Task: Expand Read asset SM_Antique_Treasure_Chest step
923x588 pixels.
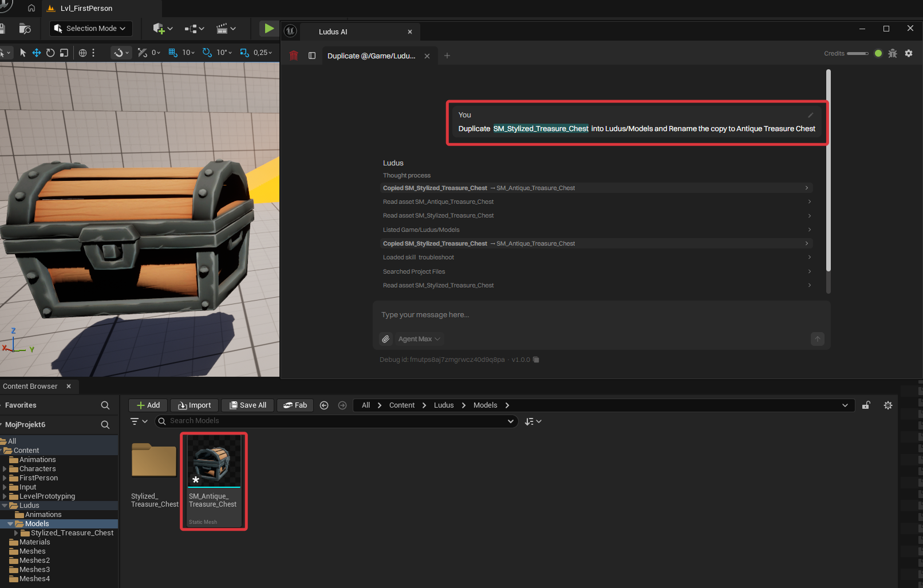Action: (x=596, y=202)
